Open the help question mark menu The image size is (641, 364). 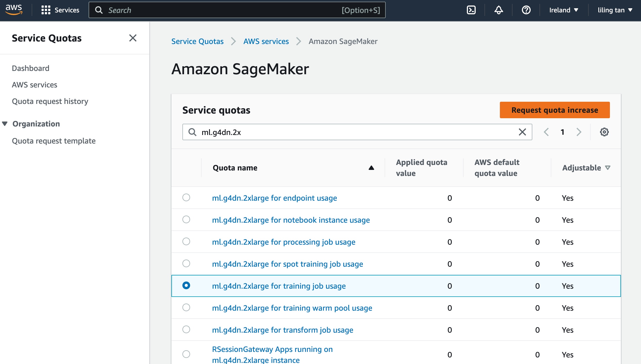click(x=526, y=10)
